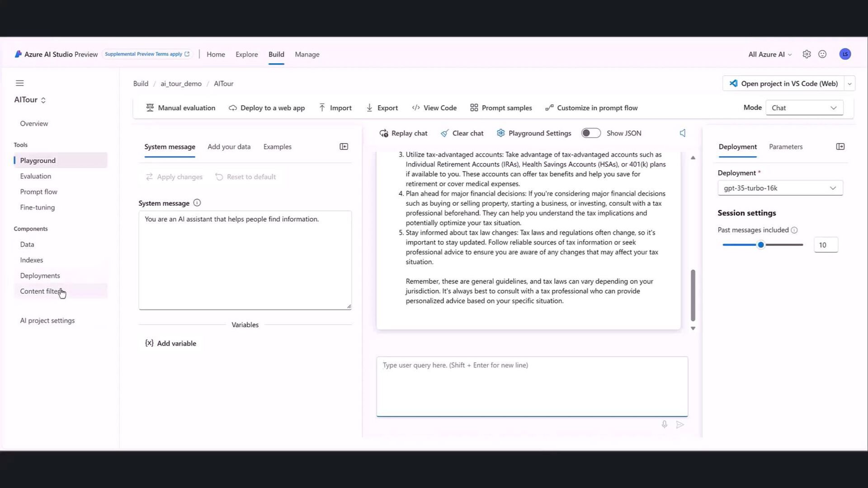Click the Export download arrow icon
This screenshot has width=868, height=488.
369,108
